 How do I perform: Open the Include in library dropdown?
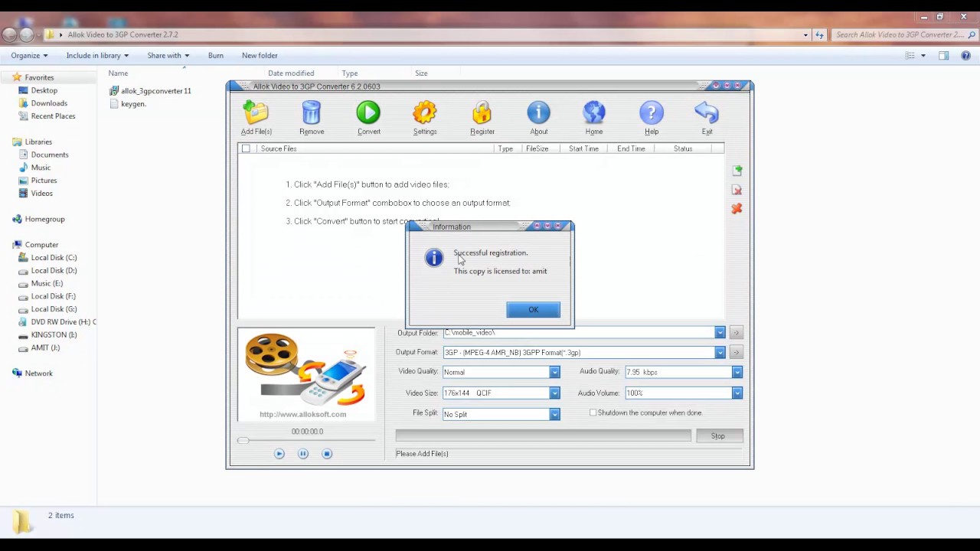pos(97,55)
